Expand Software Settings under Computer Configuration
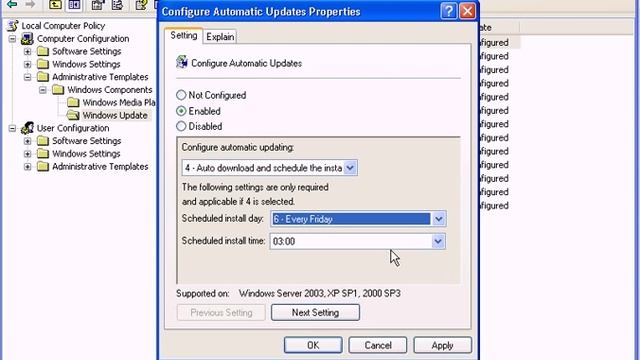Image resolution: width=640 pixels, height=360 pixels. (x=27, y=51)
